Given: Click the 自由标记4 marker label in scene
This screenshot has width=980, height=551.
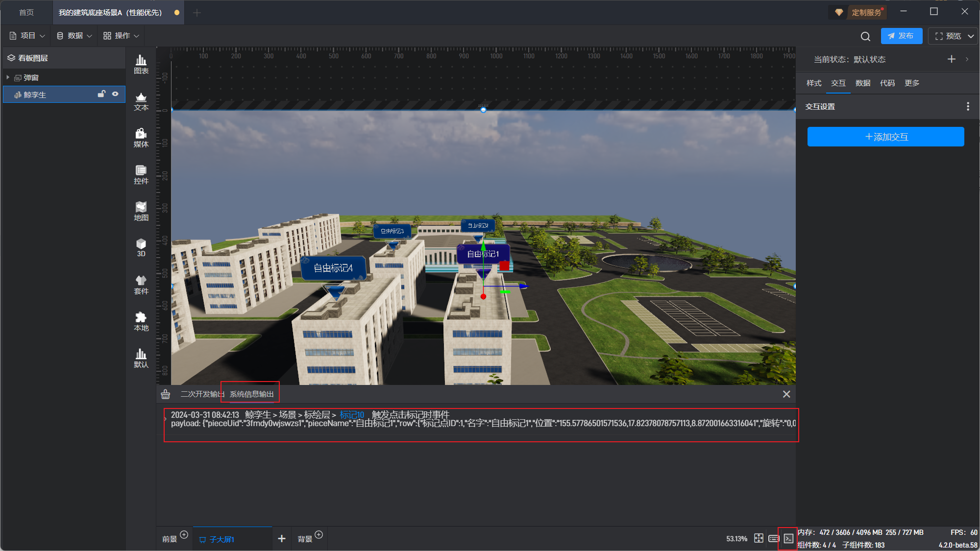Looking at the screenshot, I should 333,268.
